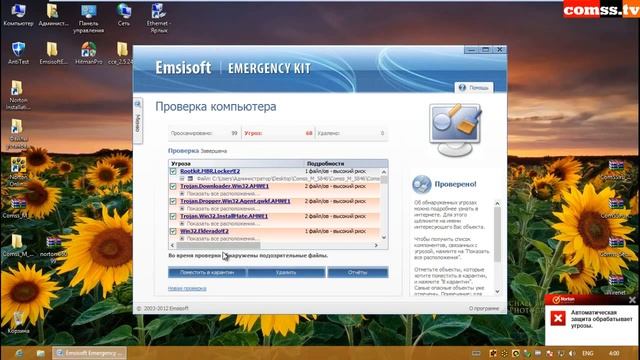The height and width of the screenshot is (360, 640).
Task: Click the ENG language indicator
Action: tap(588, 353)
